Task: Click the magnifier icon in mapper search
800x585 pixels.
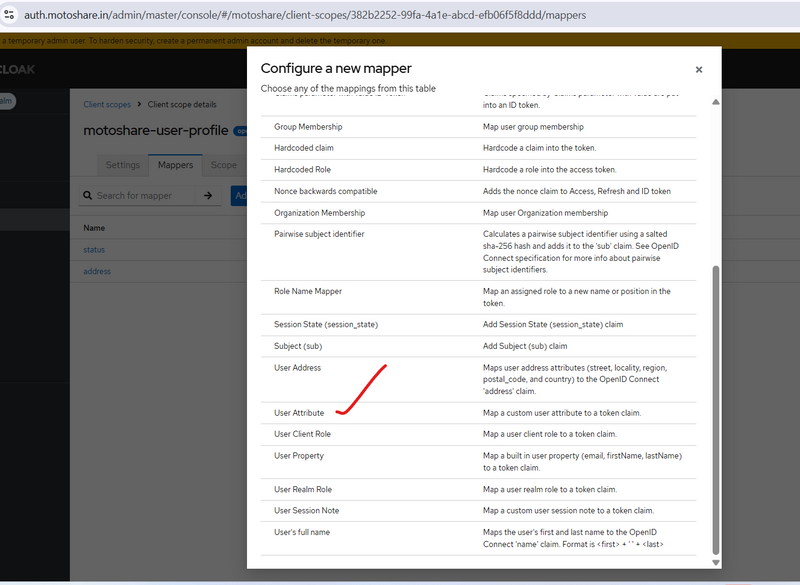Action: [x=89, y=196]
